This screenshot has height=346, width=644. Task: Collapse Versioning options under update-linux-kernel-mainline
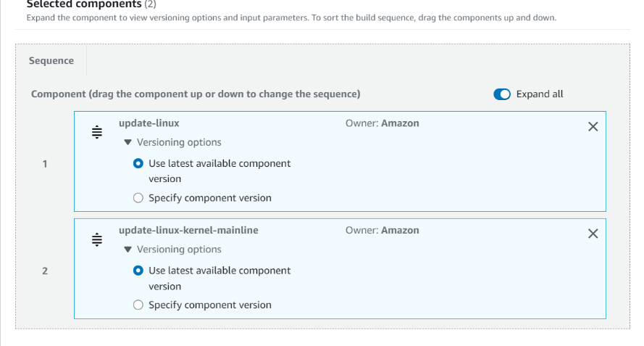[172, 250]
